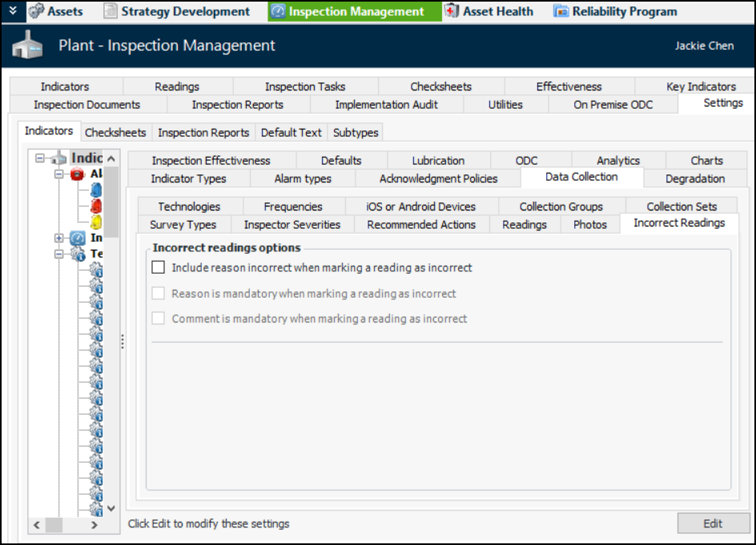Switch to Reliability Program module
This screenshot has height=545, width=756.
[x=616, y=11]
